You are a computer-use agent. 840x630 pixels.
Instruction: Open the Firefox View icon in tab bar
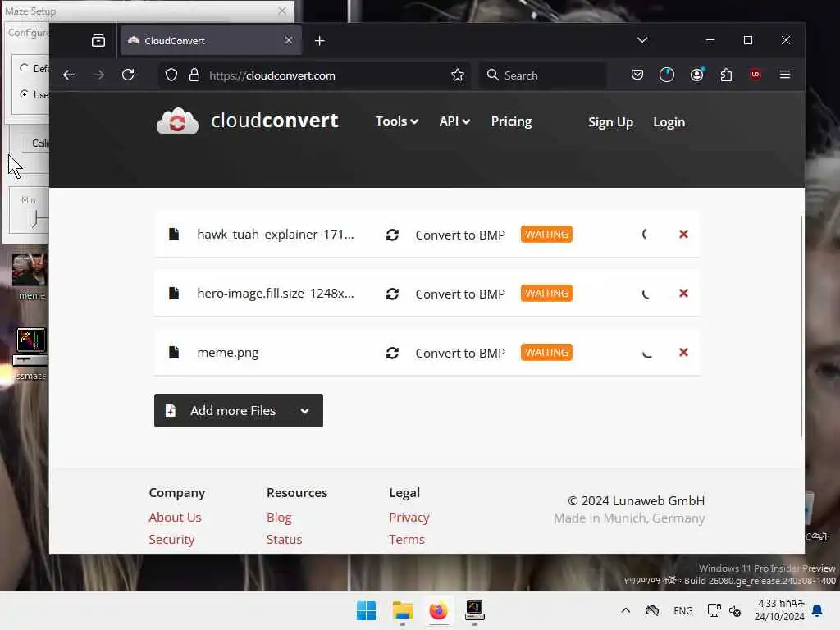pyautogui.click(x=98, y=41)
